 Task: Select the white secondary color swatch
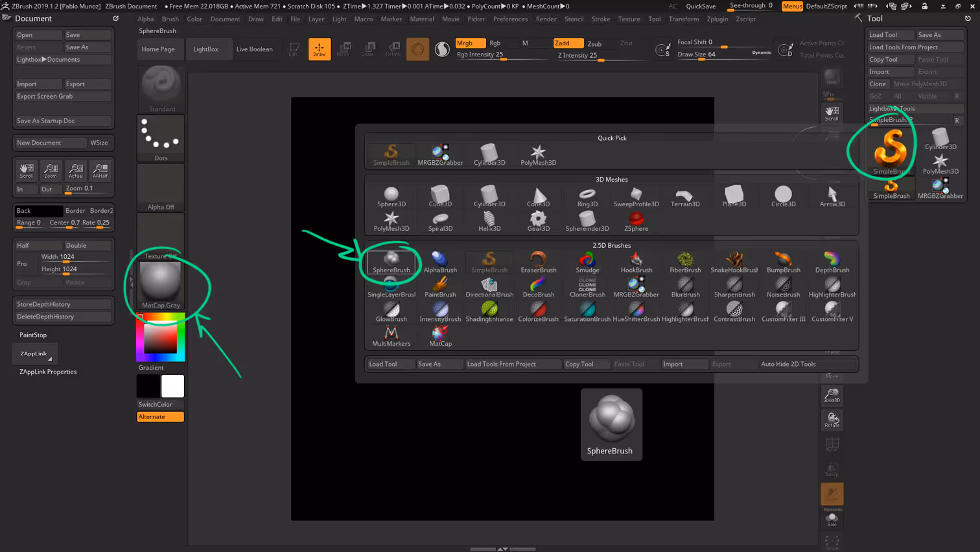tap(172, 386)
